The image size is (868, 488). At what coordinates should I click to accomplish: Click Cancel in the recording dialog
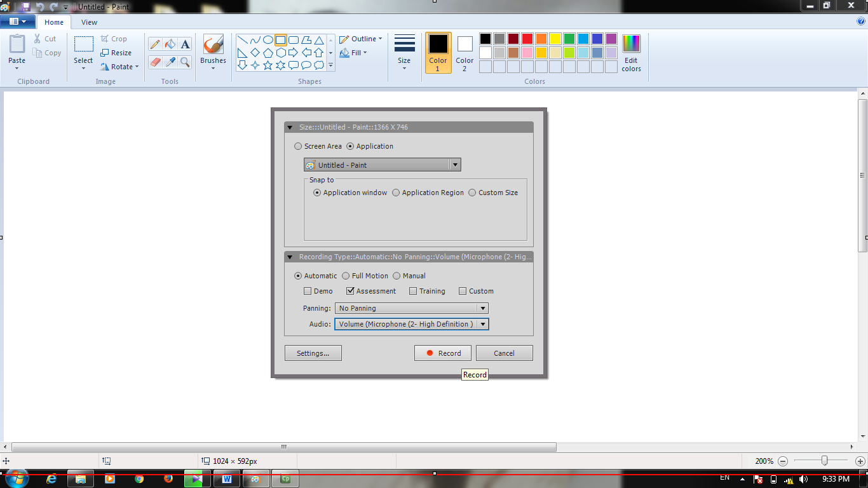tap(505, 353)
